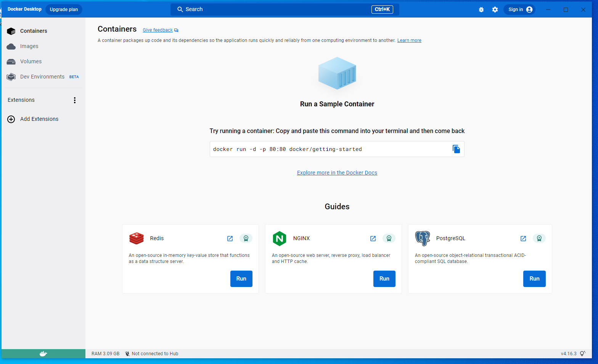The width and height of the screenshot is (598, 364).
Task: Open the Images sidebar section
Action: [x=43, y=46]
